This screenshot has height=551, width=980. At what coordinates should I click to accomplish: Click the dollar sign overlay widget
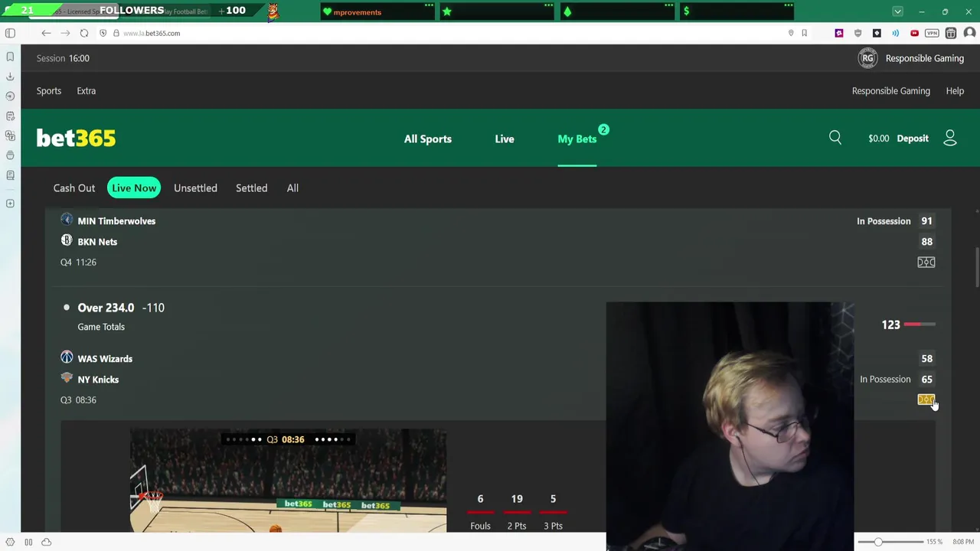click(737, 11)
